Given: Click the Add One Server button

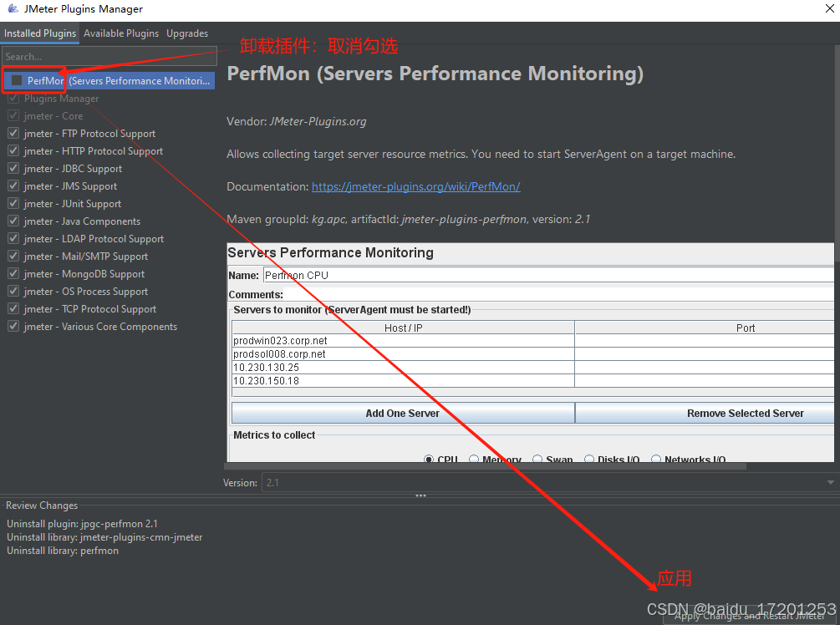Looking at the screenshot, I should pos(403,413).
